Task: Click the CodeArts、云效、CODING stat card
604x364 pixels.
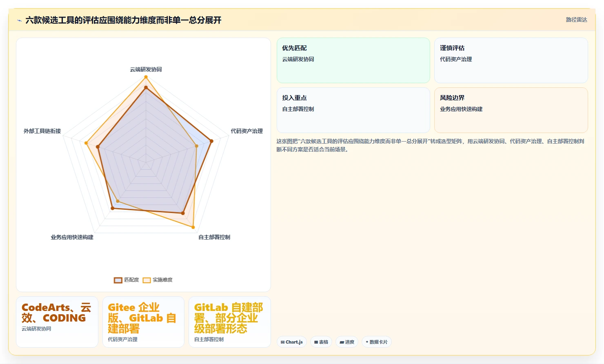Action: [57, 322]
